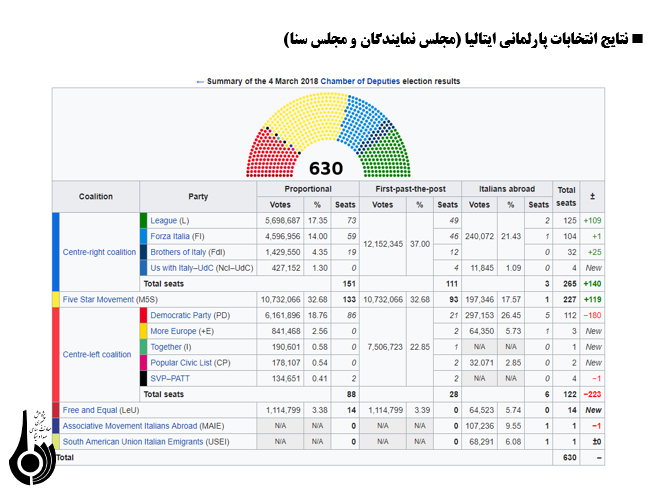649x490 pixels.
Task: Click the Together party link
Action: tap(166, 347)
